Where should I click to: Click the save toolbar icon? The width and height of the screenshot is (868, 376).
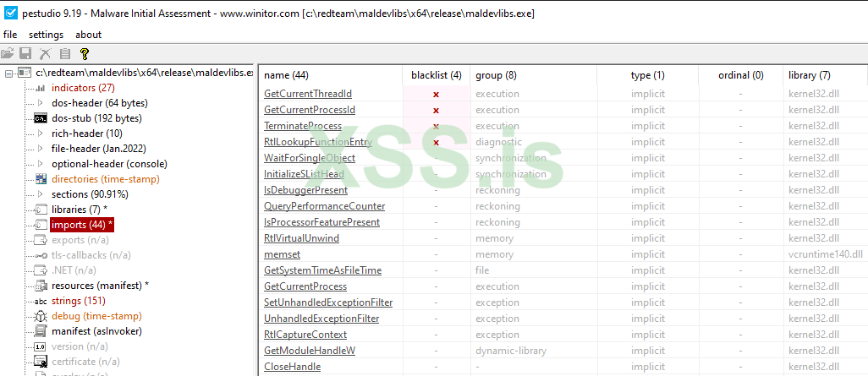click(25, 53)
